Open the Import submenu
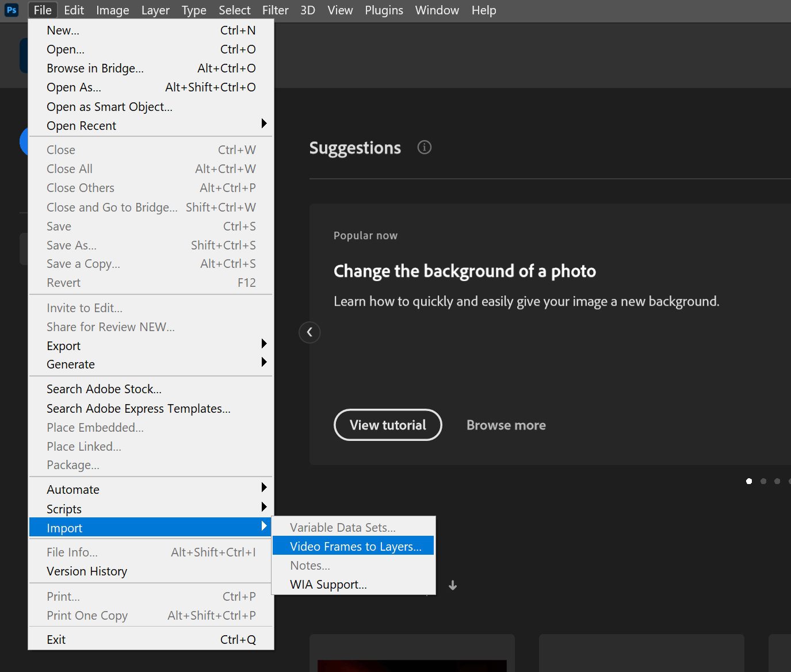 (151, 528)
